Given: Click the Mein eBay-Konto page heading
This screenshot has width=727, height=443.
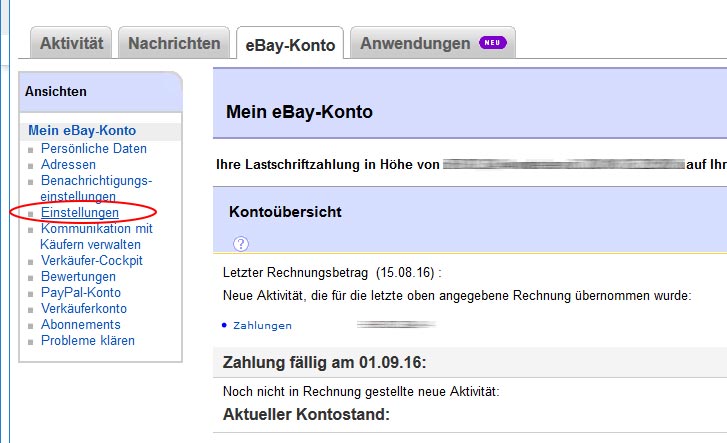Looking at the screenshot, I should point(299,112).
